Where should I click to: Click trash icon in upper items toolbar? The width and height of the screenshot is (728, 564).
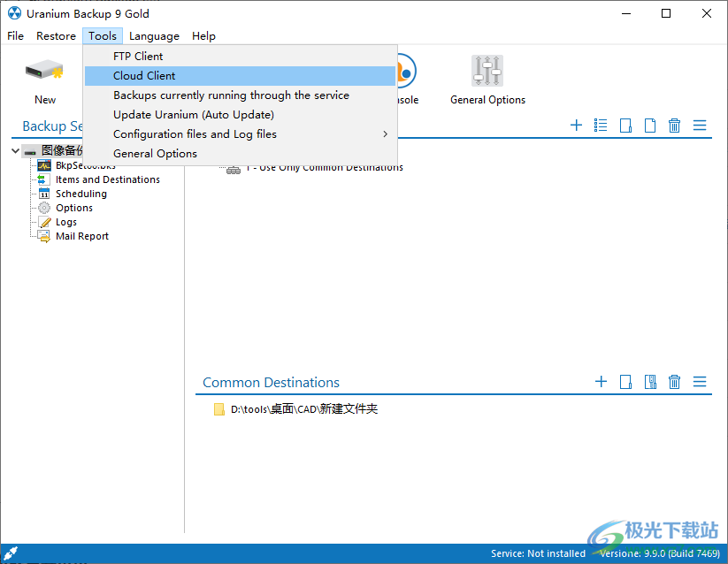[x=674, y=126]
